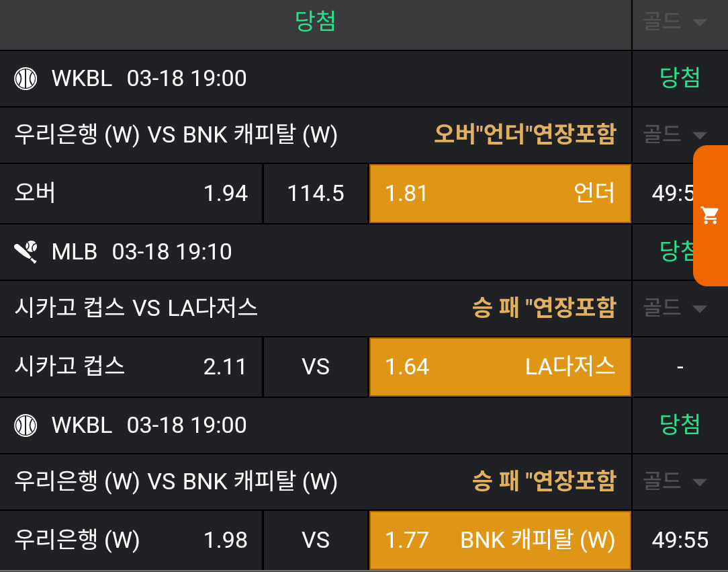This screenshot has height=572, width=728.
Task: Select the 당첨 tab in the top header
Action: pos(315,22)
